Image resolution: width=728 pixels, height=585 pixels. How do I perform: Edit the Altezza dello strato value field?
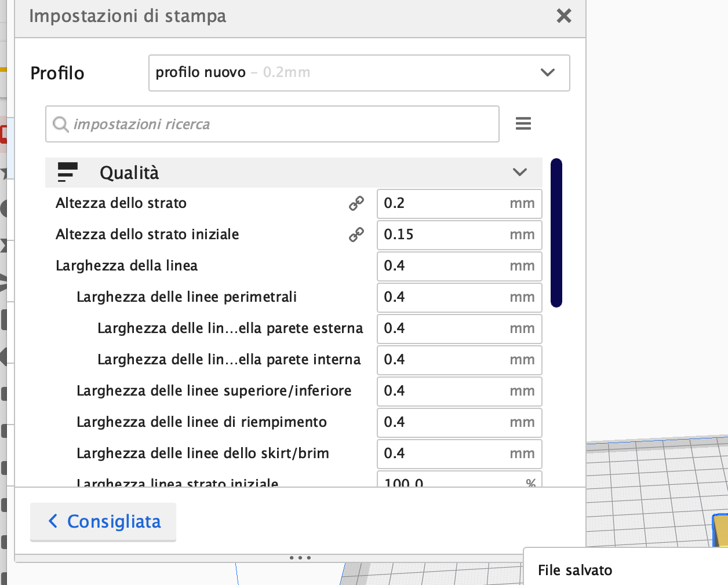pyautogui.click(x=460, y=204)
